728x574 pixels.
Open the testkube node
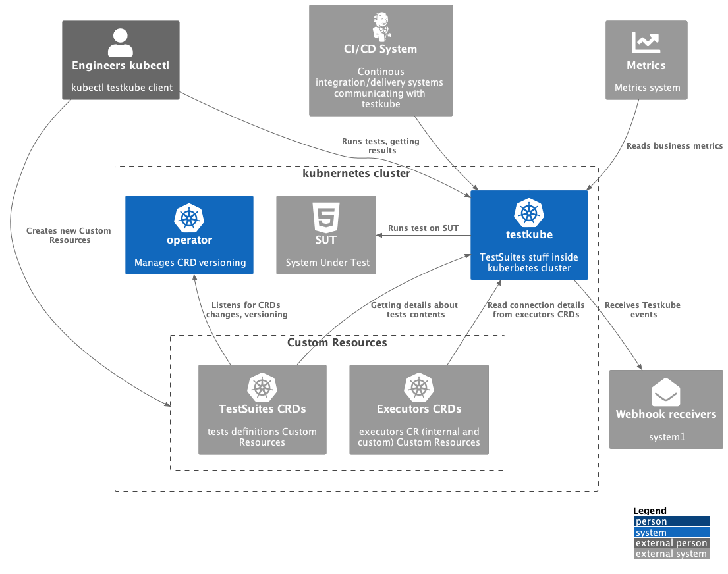click(529, 235)
